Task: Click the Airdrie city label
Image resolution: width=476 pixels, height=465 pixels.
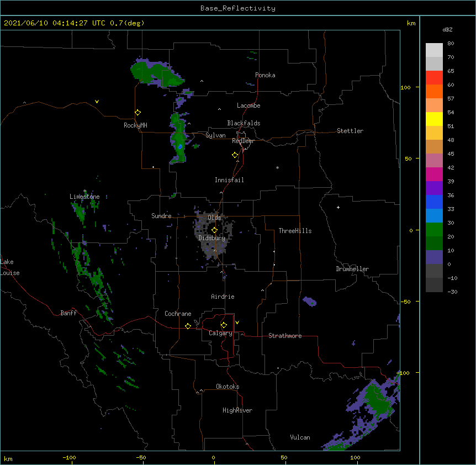Action: pyautogui.click(x=223, y=297)
